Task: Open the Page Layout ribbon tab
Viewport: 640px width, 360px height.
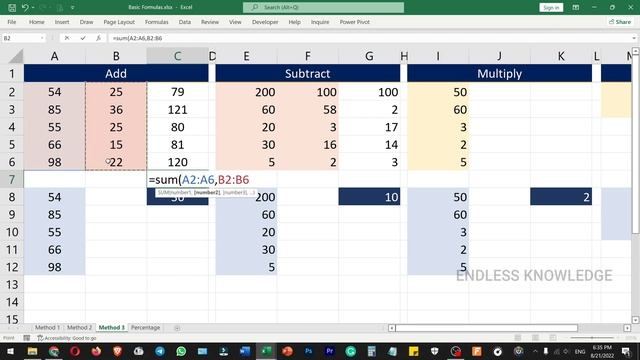Action: [x=119, y=22]
